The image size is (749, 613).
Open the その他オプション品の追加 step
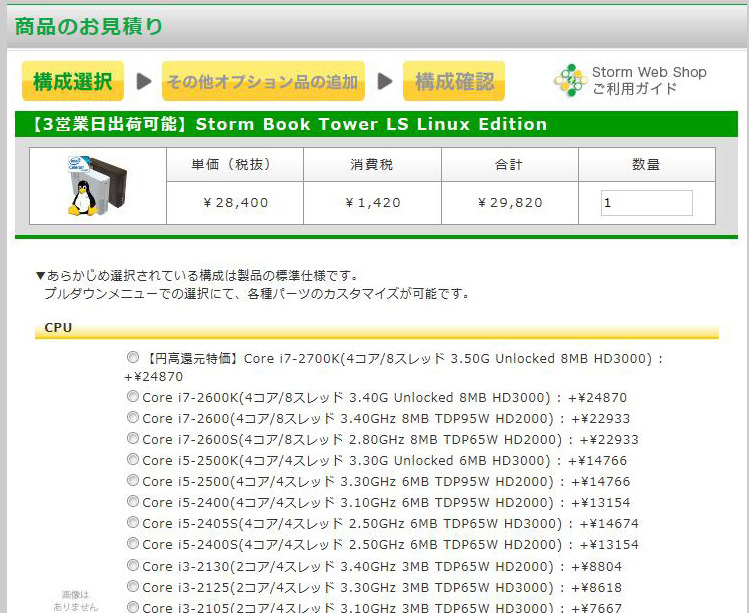pos(263,81)
